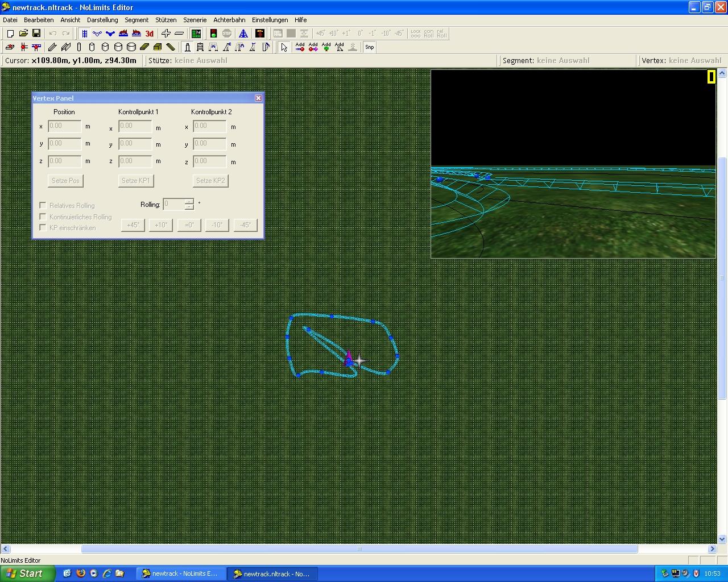
Task: Click the red footer node icon
Action: click(x=10, y=47)
